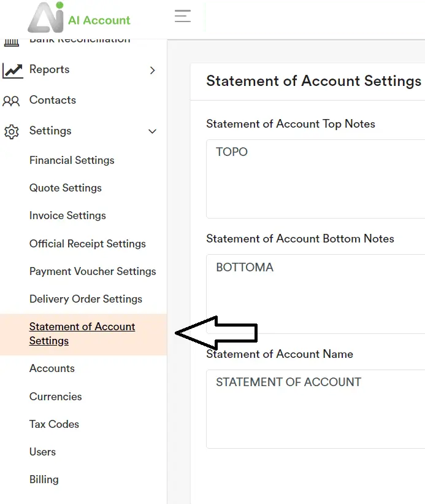This screenshot has width=425, height=504.
Task: Click the AI Account logo
Action: [78, 18]
